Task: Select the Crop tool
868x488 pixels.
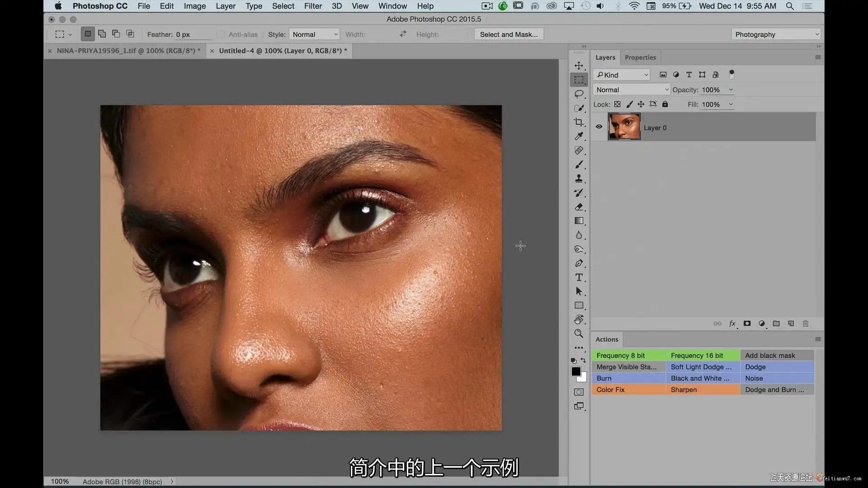Action: pos(579,122)
